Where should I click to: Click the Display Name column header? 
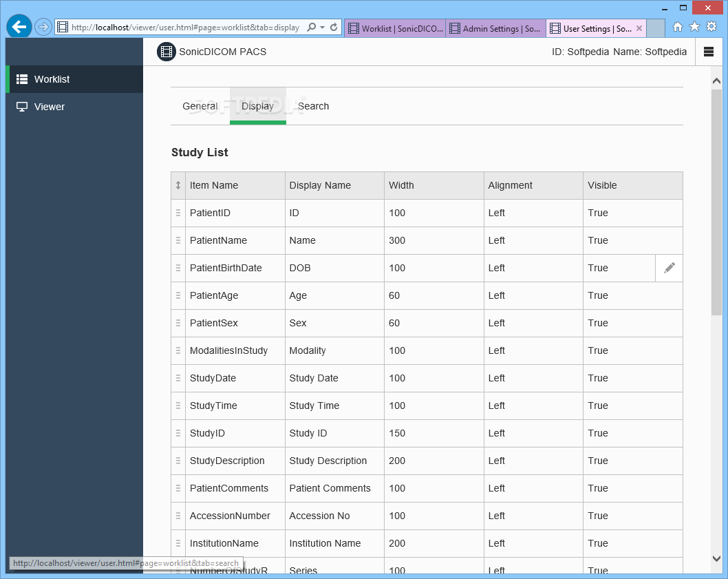334,185
